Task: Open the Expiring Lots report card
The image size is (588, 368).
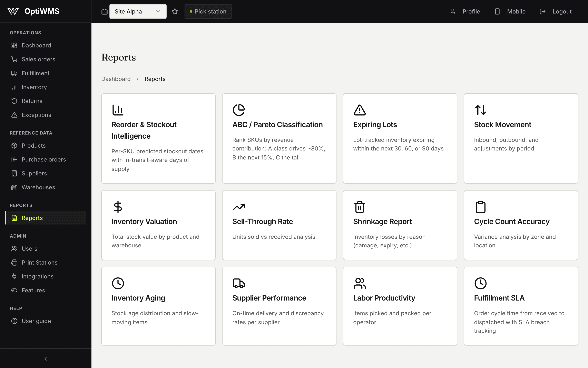Action: click(x=400, y=138)
